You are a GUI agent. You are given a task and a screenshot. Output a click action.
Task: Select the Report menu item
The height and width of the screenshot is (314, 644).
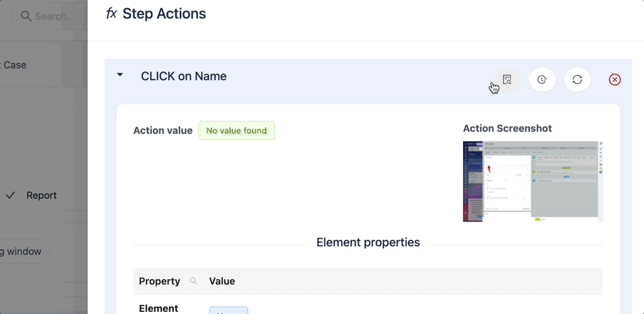tap(41, 196)
